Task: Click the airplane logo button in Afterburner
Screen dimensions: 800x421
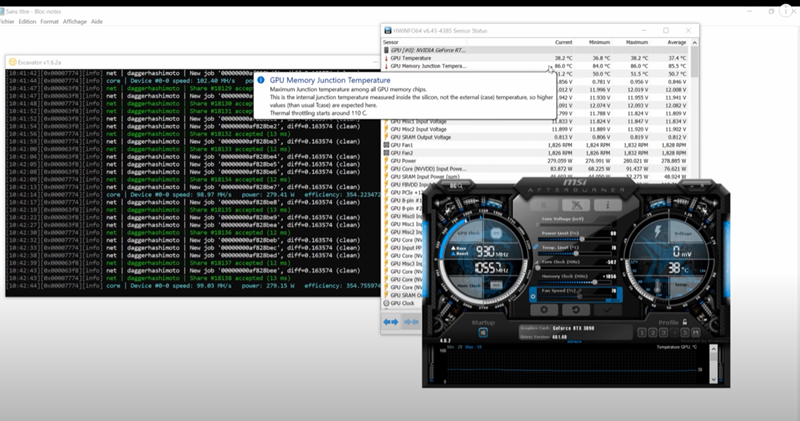Action: tap(576, 205)
